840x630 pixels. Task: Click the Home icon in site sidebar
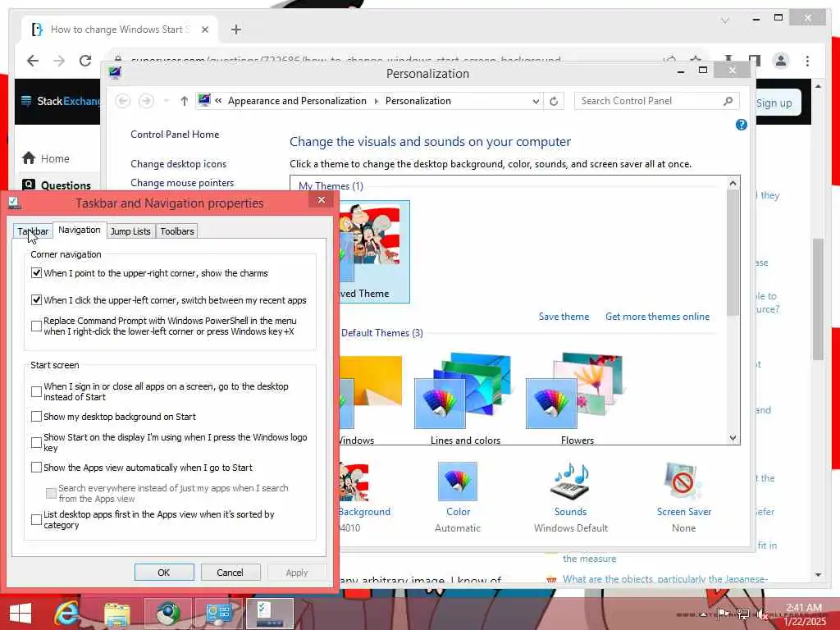(x=29, y=158)
